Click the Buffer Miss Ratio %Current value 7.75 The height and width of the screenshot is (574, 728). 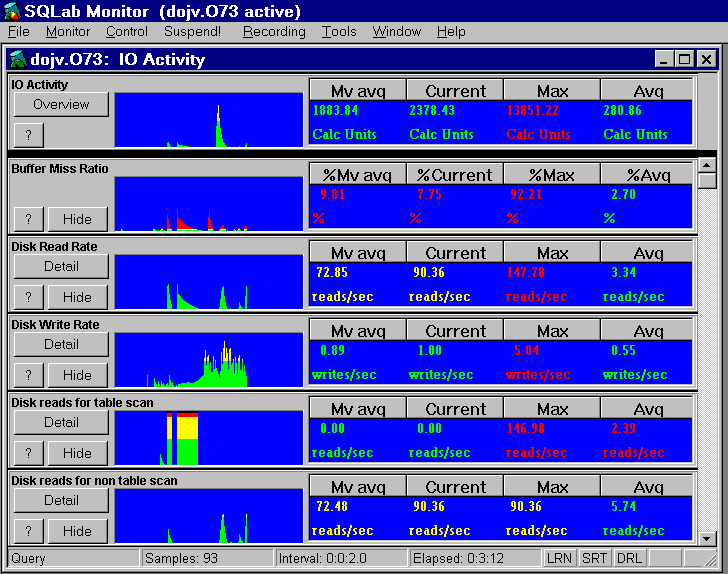click(429, 194)
